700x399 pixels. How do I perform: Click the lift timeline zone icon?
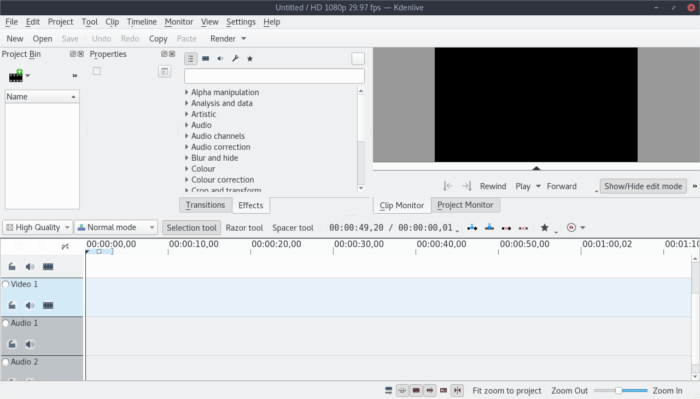pos(523,228)
